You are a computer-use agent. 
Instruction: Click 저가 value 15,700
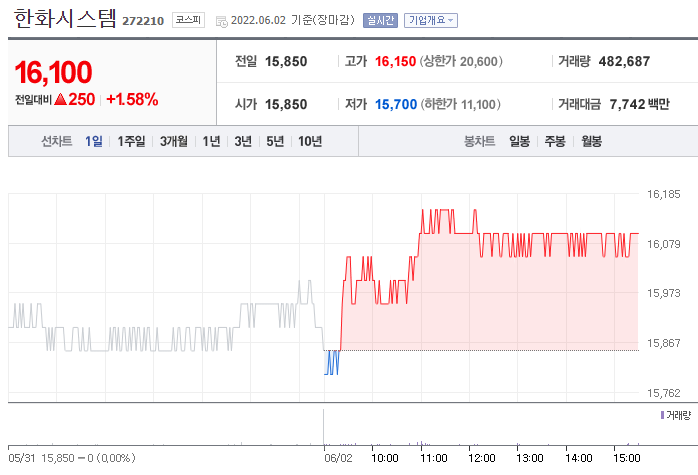click(396, 105)
